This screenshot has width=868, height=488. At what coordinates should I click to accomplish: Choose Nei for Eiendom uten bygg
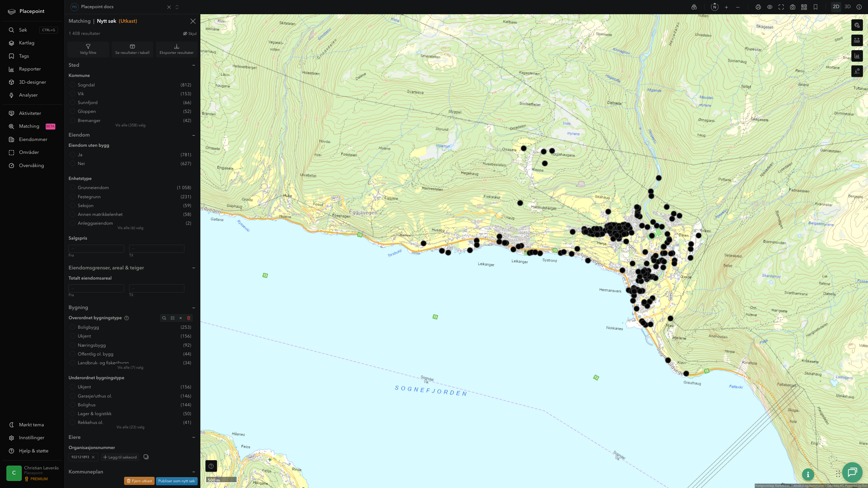[73, 163]
